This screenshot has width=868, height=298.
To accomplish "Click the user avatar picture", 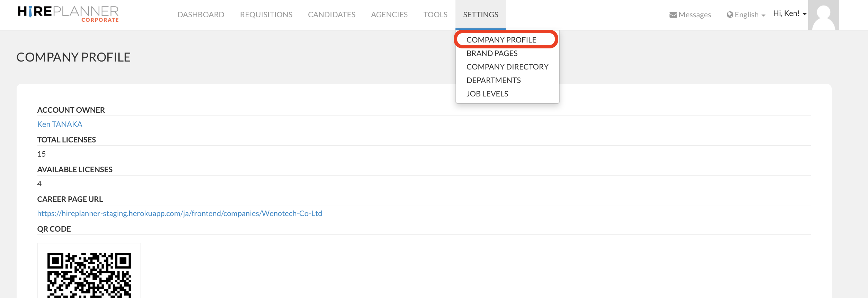I will (x=823, y=15).
